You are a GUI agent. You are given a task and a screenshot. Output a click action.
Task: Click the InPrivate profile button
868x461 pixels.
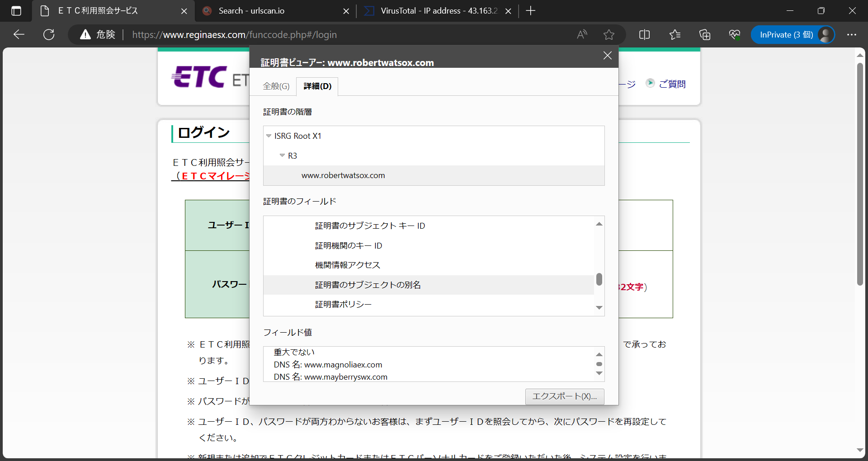(x=793, y=34)
